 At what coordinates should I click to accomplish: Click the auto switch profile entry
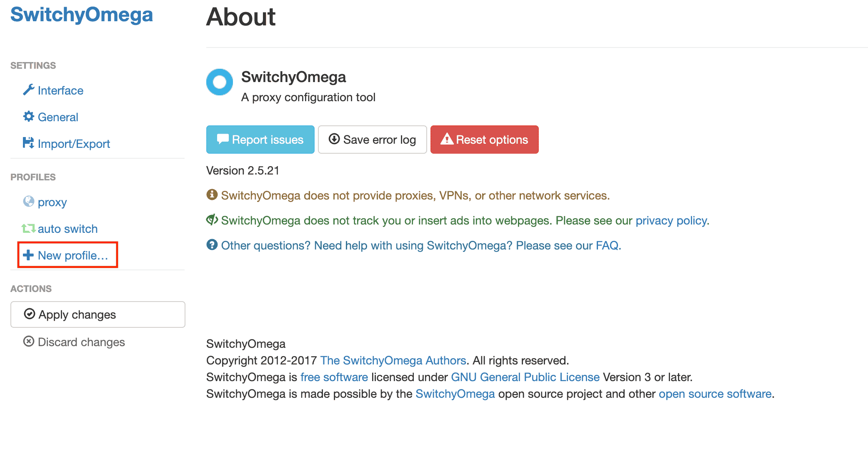[67, 228]
